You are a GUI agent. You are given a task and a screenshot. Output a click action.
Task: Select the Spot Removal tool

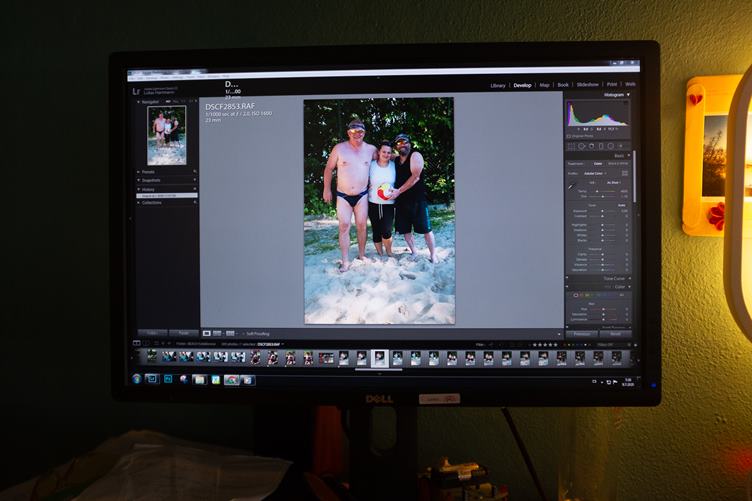(x=581, y=146)
